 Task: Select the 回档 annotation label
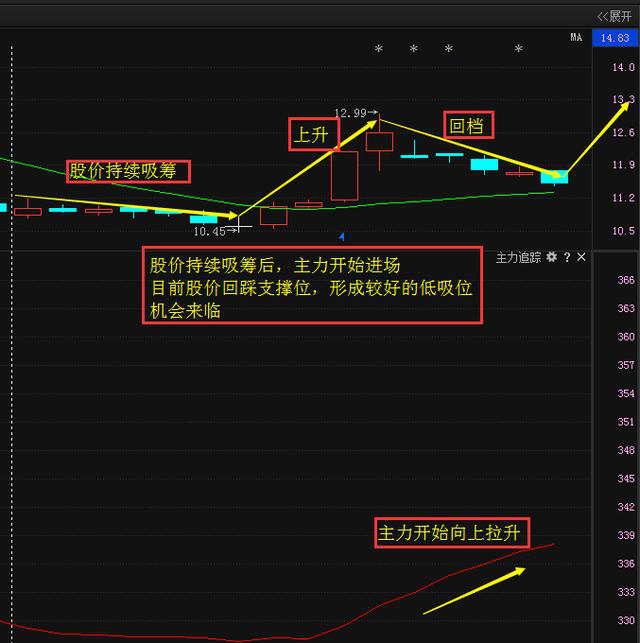click(x=469, y=125)
